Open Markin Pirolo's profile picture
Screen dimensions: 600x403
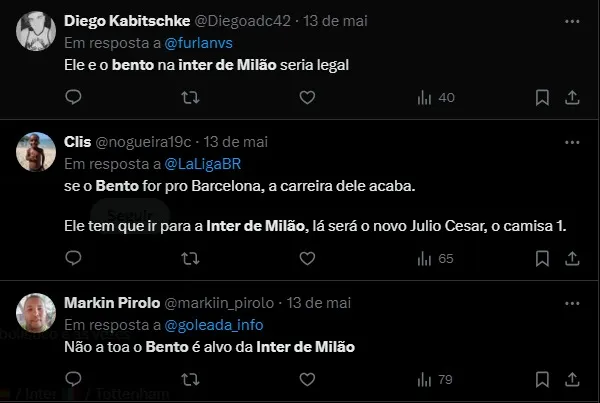[36, 312]
